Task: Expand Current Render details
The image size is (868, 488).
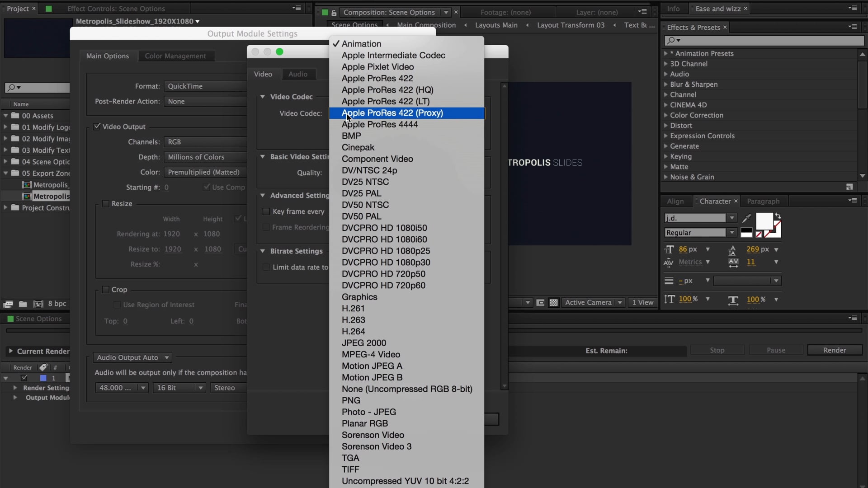Action: [10, 351]
